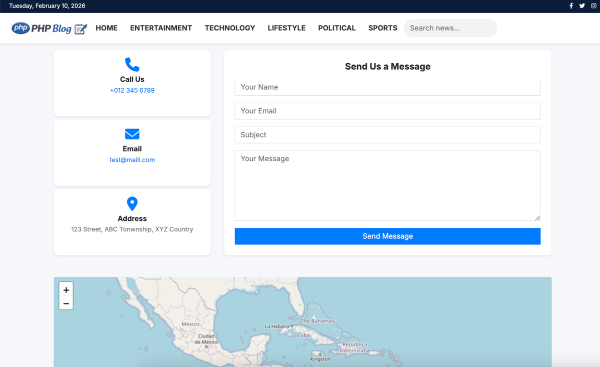Click the PHP Blog logo
Image resolution: width=600 pixels, height=367 pixels.
[x=49, y=28]
